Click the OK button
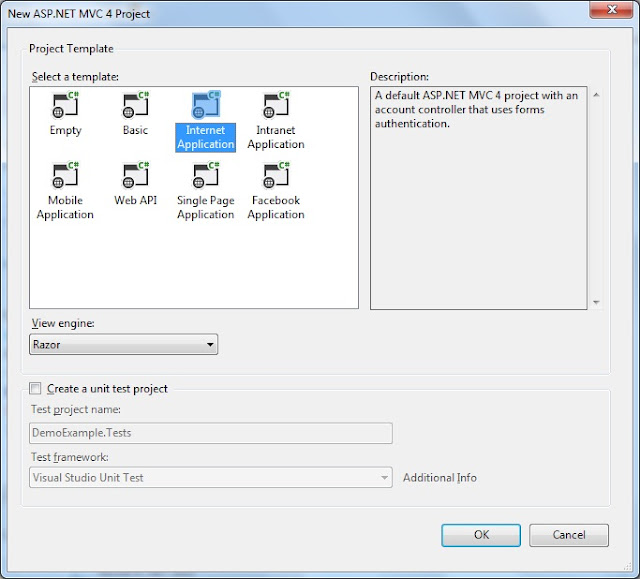The width and height of the screenshot is (640, 579). point(481,535)
